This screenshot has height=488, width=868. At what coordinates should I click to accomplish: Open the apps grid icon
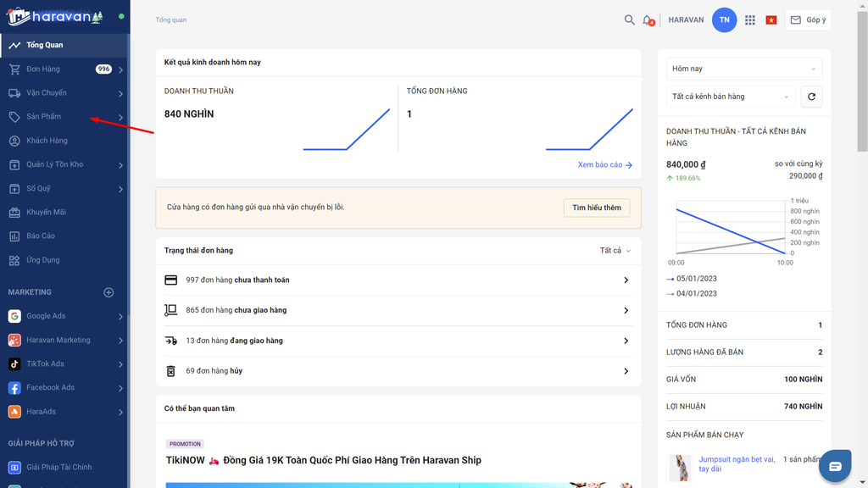tap(749, 20)
